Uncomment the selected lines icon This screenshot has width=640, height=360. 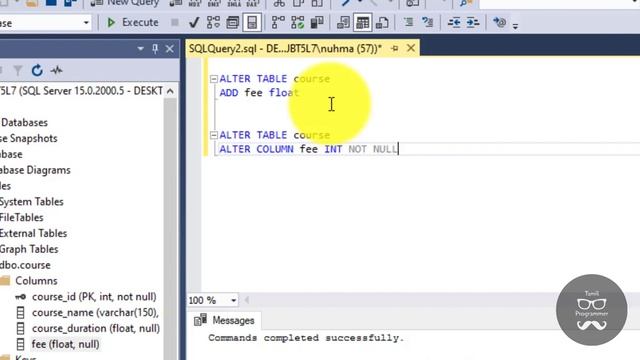427,22
